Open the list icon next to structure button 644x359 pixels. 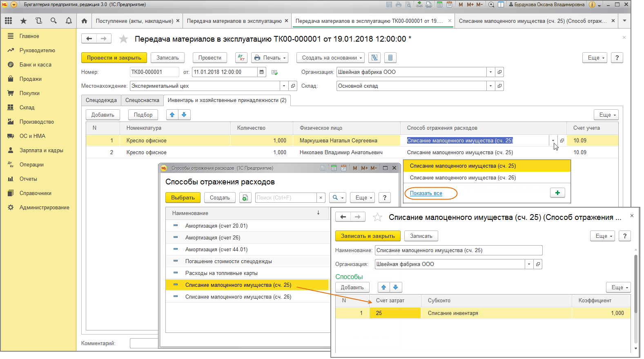pos(390,58)
